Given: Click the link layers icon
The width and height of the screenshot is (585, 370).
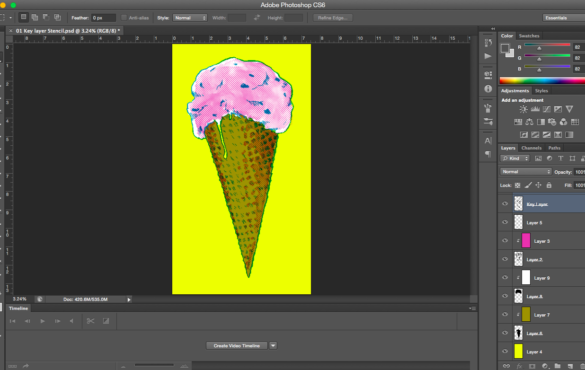Looking at the screenshot, I should click(x=506, y=366).
